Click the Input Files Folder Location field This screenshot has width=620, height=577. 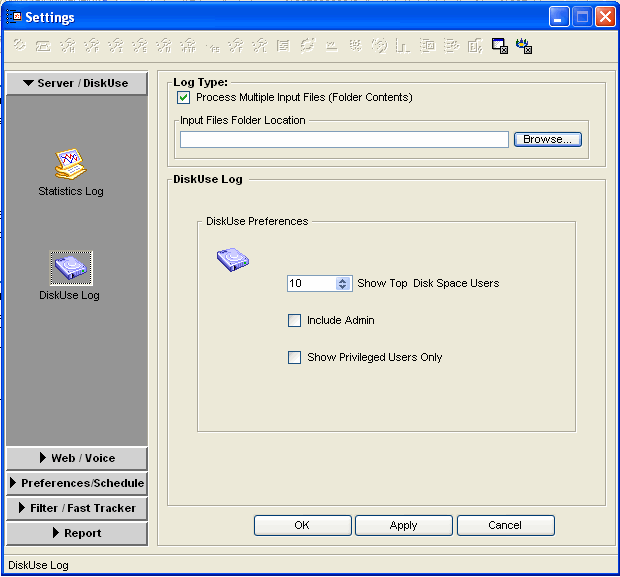tap(344, 140)
